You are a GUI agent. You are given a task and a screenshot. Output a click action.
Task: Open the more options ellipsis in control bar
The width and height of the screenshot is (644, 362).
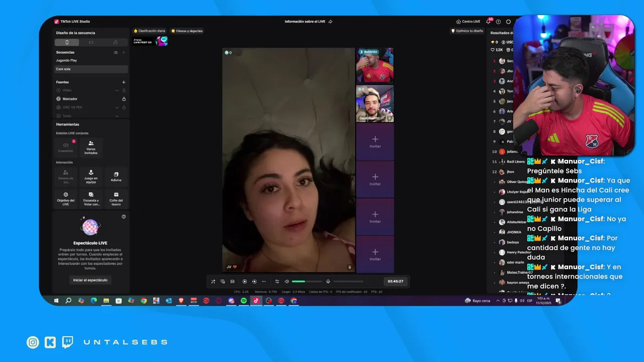(264, 282)
